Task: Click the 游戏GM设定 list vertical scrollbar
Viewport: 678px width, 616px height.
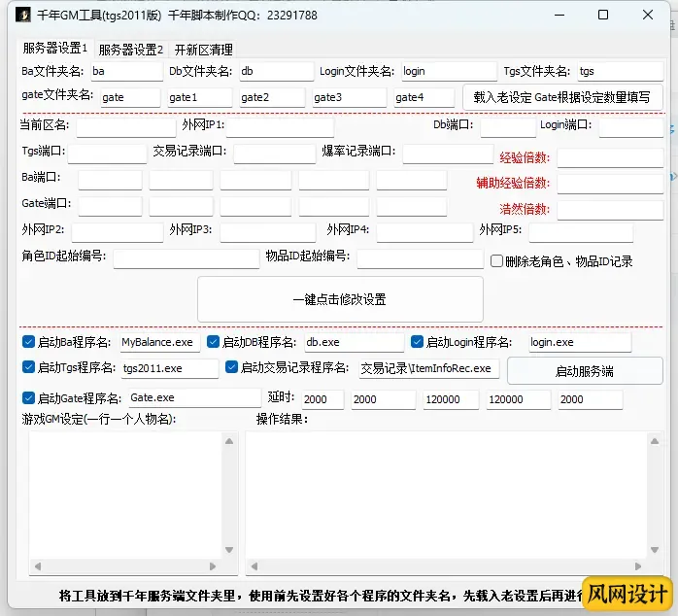Action: pos(230,496)
